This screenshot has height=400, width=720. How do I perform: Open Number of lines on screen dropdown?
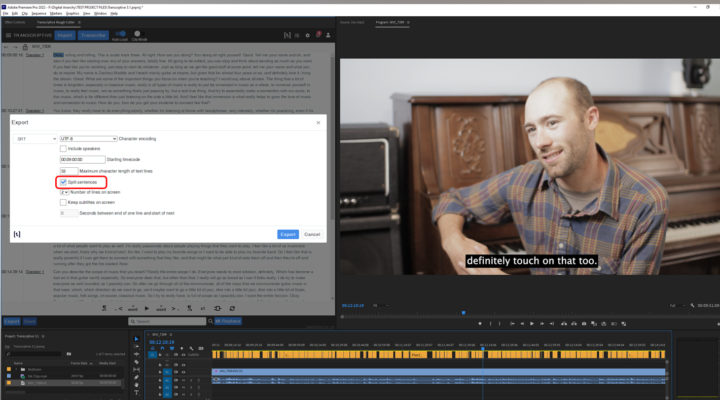pos(64,192)
